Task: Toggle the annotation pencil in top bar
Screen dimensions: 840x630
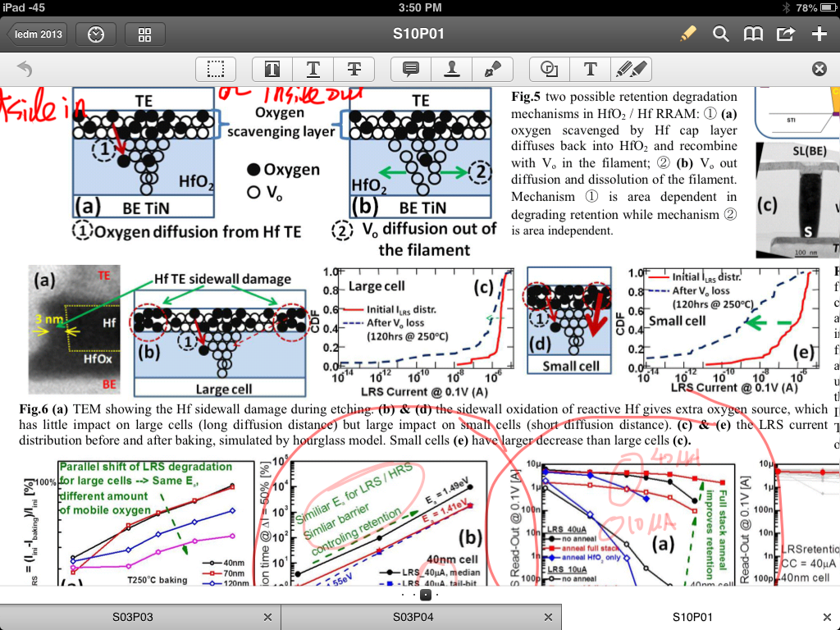Action: click(687, 34)
